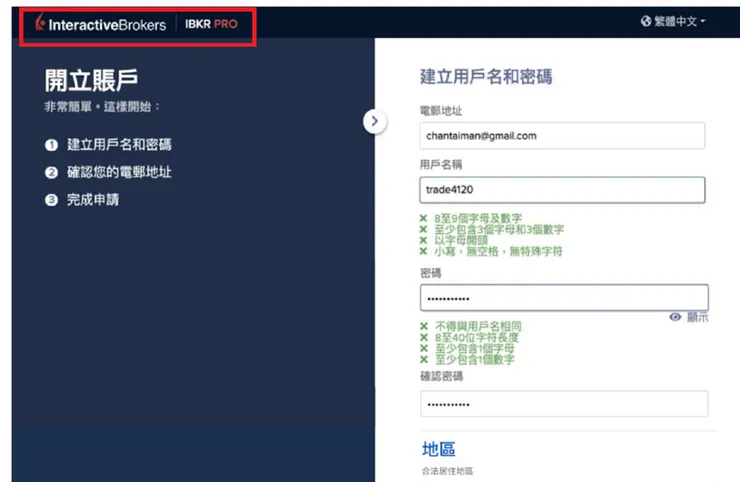
Task: Select step 3 完成申請
Action: coord(82,200)
